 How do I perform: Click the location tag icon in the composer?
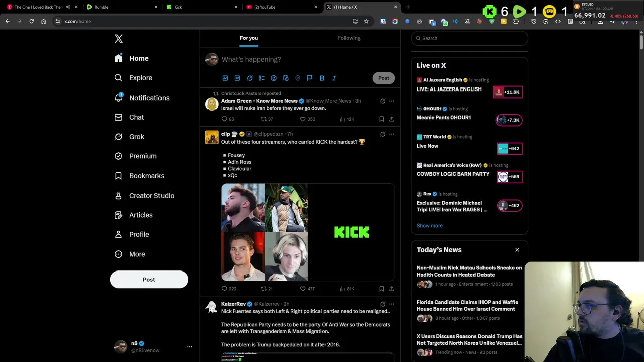pyautogui.click(x=298, y=78)
